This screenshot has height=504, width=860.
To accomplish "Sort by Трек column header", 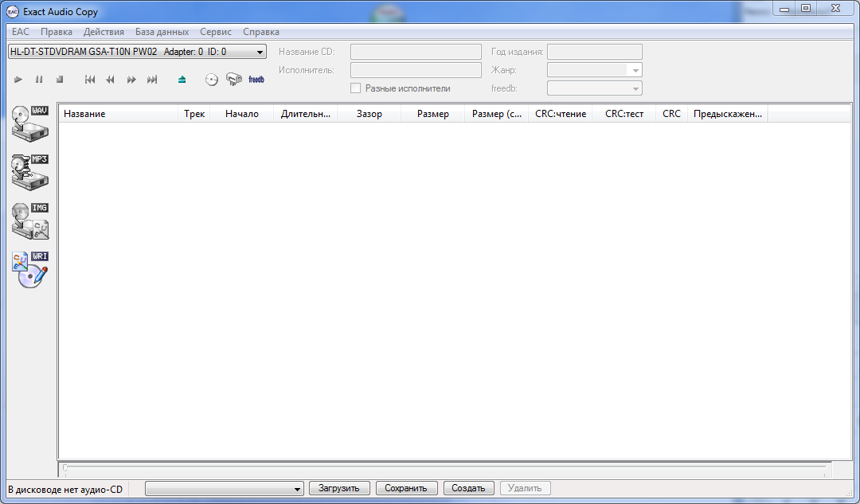I will [194, 114].
